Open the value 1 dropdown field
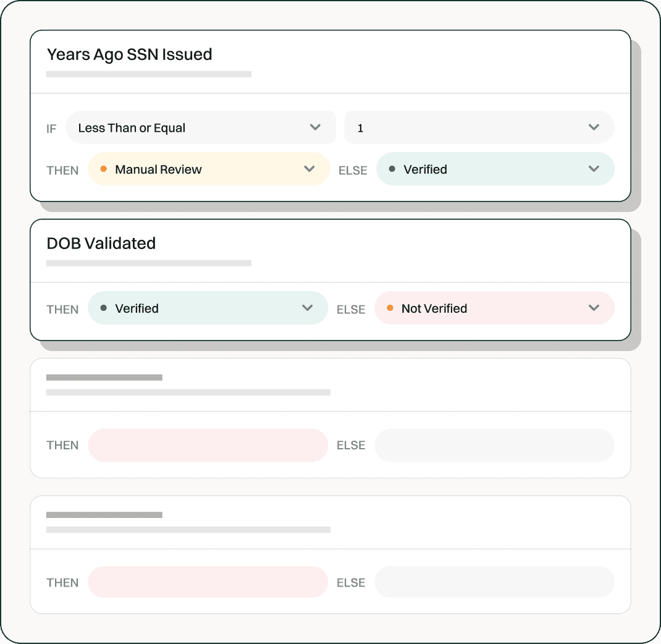This screenshot has height=644, width=661. tap(479, 127)
